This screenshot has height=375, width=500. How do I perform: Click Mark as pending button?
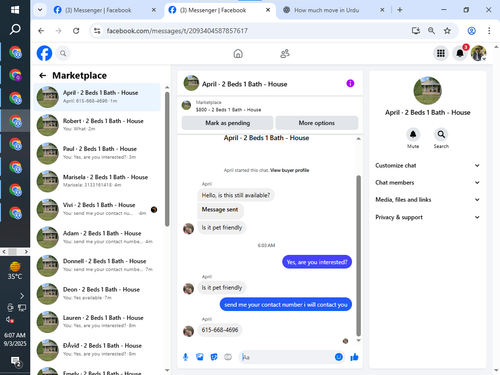[x=228, y=123]
